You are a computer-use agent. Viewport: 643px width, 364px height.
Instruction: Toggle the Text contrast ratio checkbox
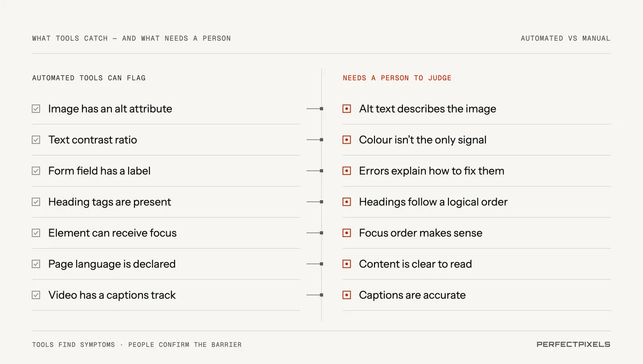click(36, 140)
